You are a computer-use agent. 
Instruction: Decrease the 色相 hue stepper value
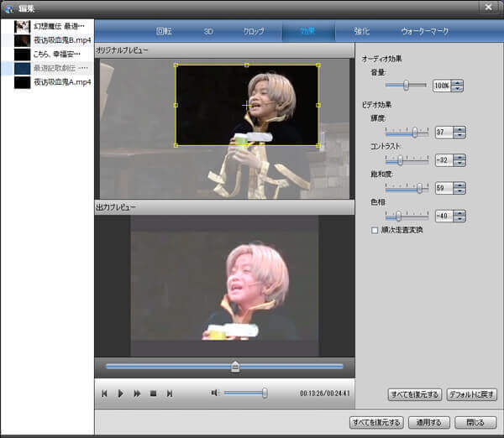tap(459, 219)
